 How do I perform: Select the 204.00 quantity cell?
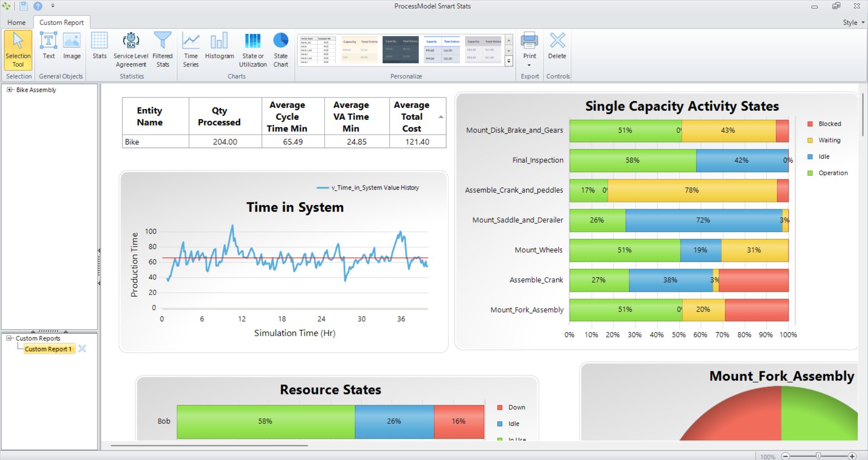point(225,142)
